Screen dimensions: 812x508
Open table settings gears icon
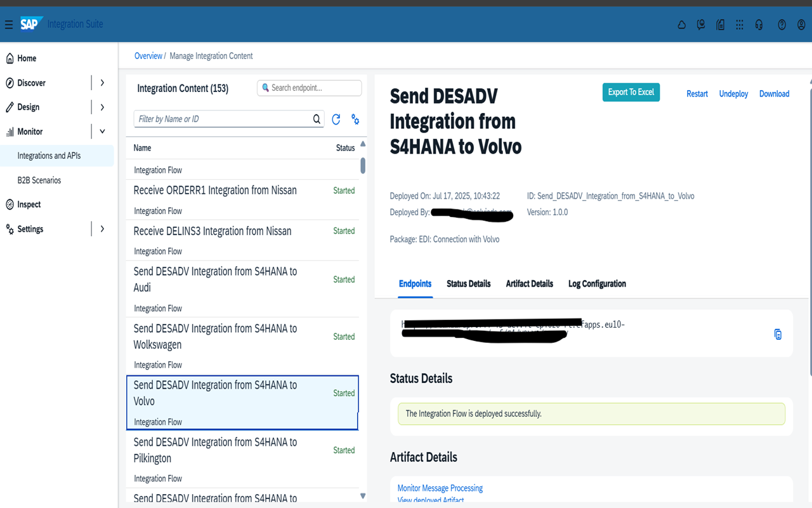355,119
